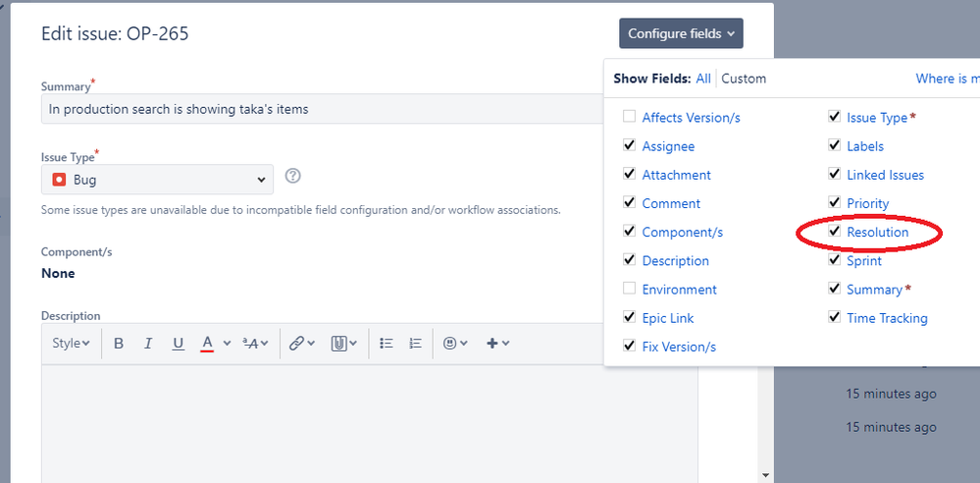Enable the Affects Version/s checkbox
980x483 pixels.
click(630, 117)
